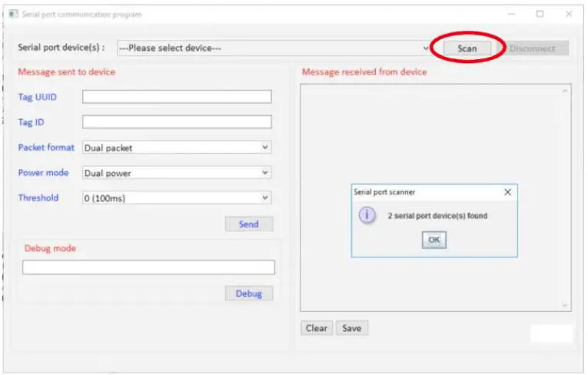Open the serial port device dropdown
This screenshot has width=588, height=375.
[x=274, y=48]
